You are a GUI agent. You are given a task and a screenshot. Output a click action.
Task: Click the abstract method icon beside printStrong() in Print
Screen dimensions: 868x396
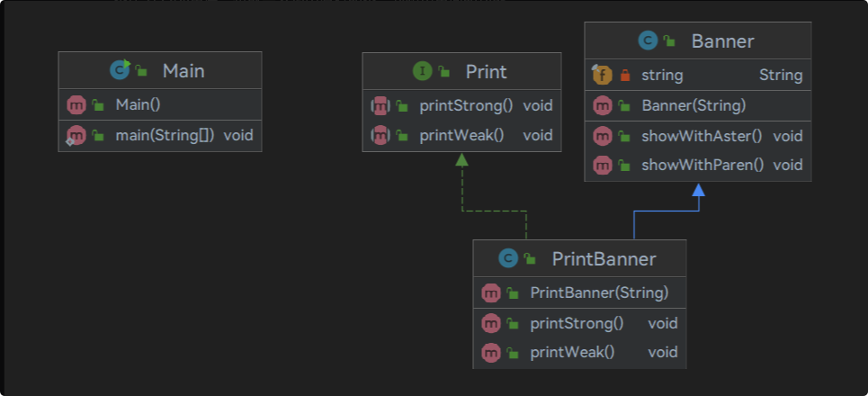[380, 105]
